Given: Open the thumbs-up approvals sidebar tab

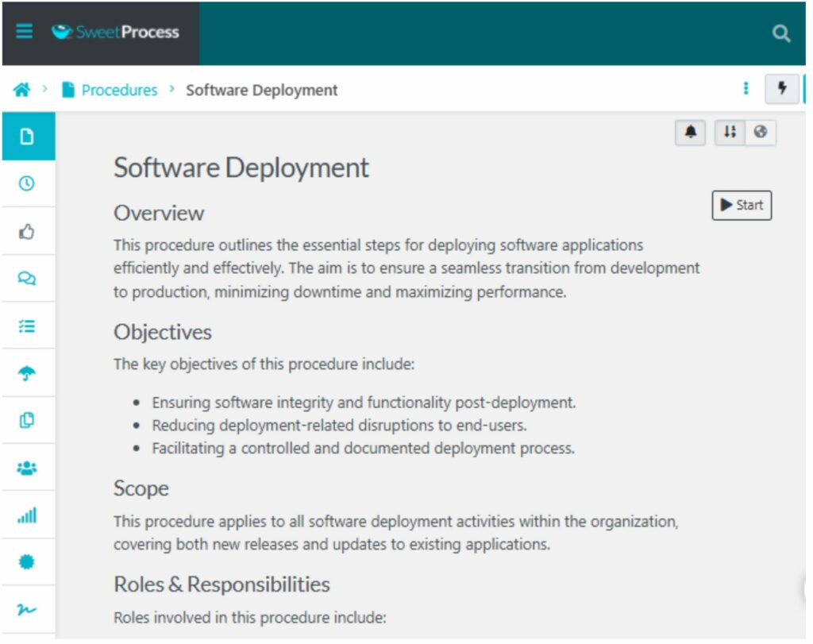Looking at the screenshot, I should [28, 231].
